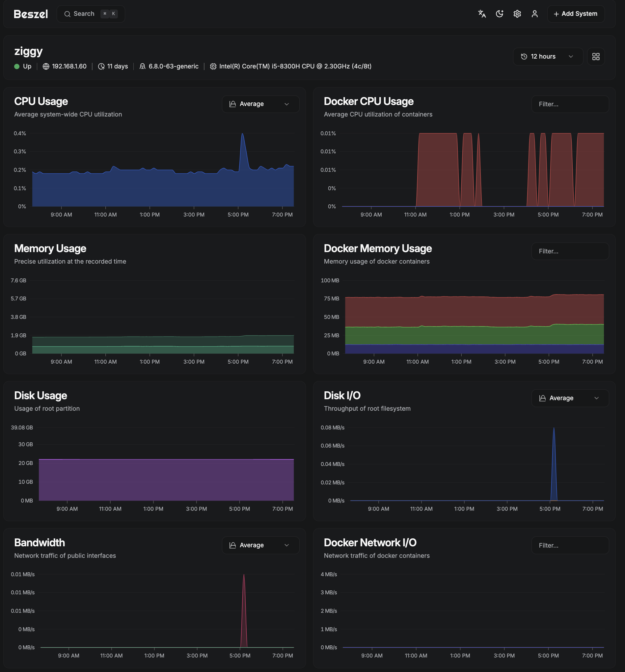Click the CPU Usage spike near 5:00 PM

(x=242, y=135)
